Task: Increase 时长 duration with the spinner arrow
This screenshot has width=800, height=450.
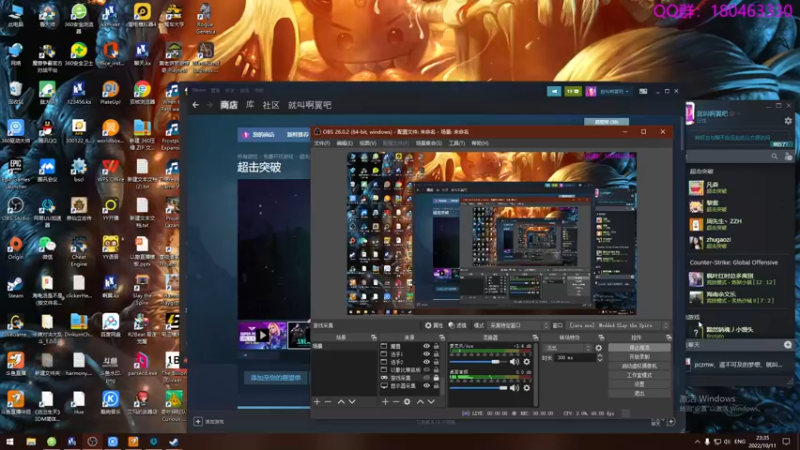Action: 599,356
